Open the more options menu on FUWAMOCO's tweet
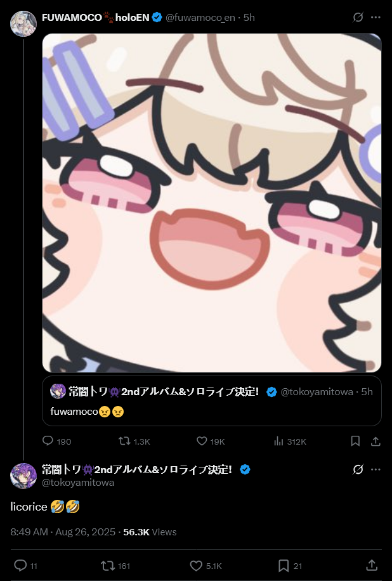This screenshot has height=581, width=392. [376, 17]
